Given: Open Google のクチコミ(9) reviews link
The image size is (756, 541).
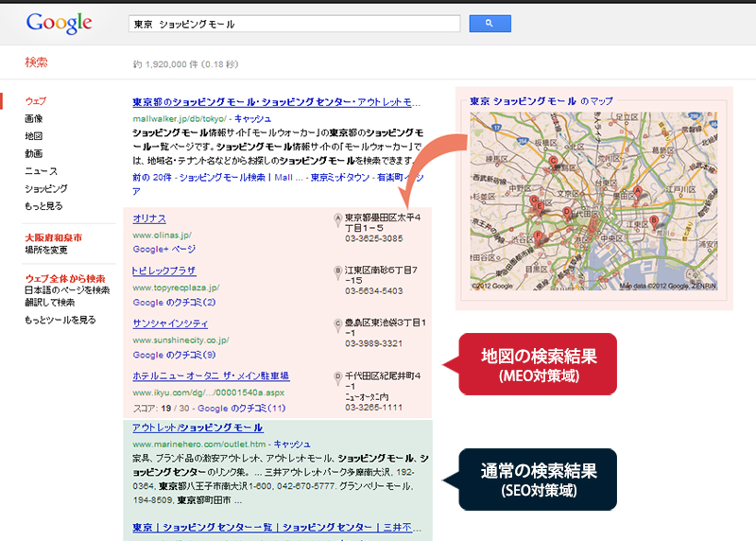Looking at the screenshot, I should [x=174, y=355].
